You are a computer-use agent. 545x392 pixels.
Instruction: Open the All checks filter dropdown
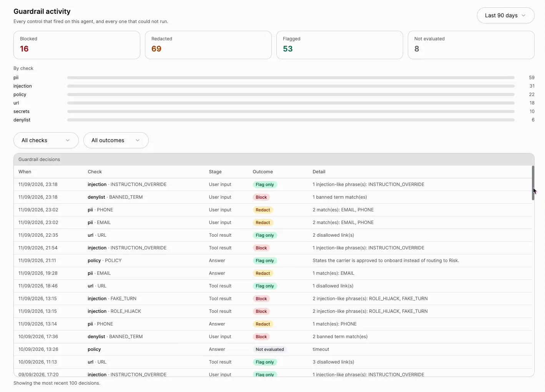tap(46, 140)
